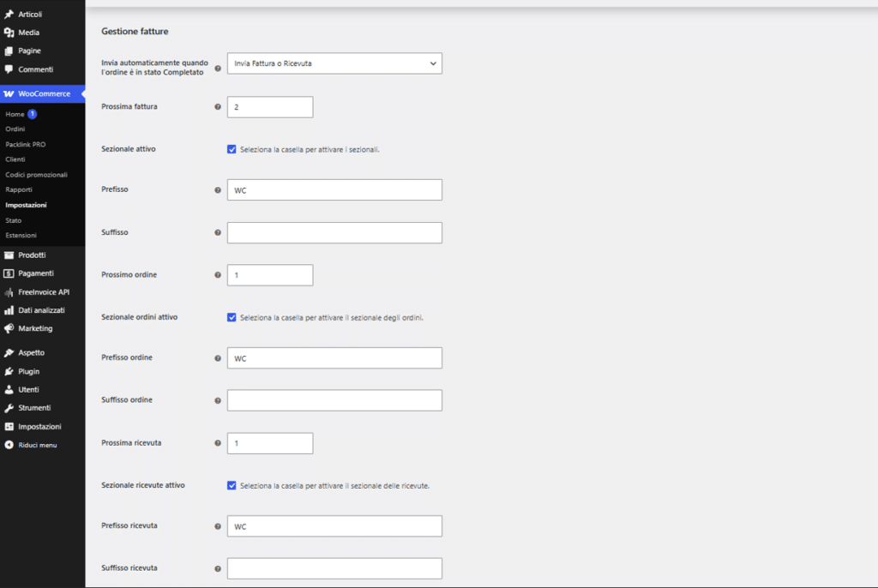Open WooCommerce Stato submenu item
The width and height of the screenshot is (878, 588).
tap(14, 220)
